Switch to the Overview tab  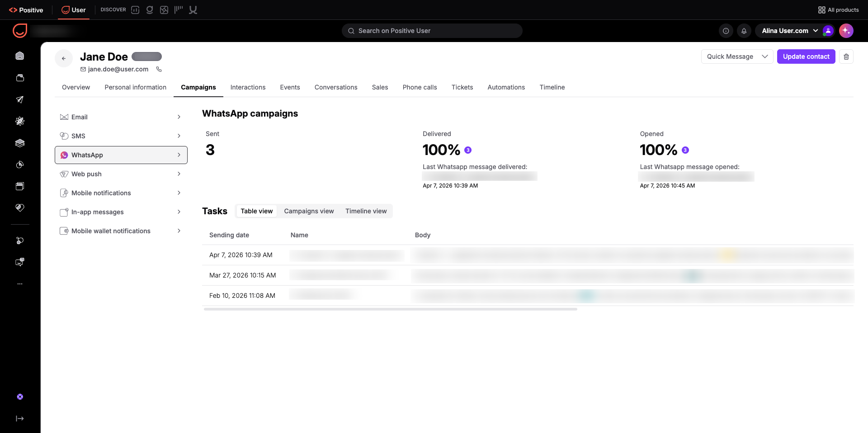coord(76,87)
